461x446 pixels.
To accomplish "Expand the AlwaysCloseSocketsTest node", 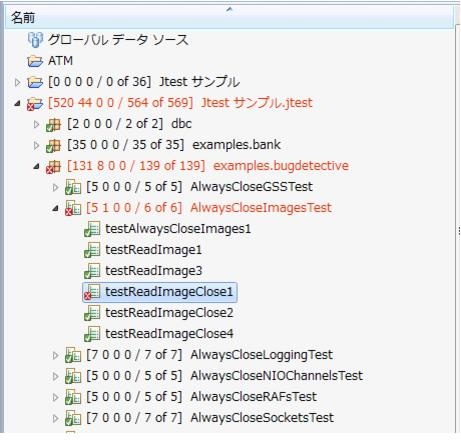I will [55, 418].
